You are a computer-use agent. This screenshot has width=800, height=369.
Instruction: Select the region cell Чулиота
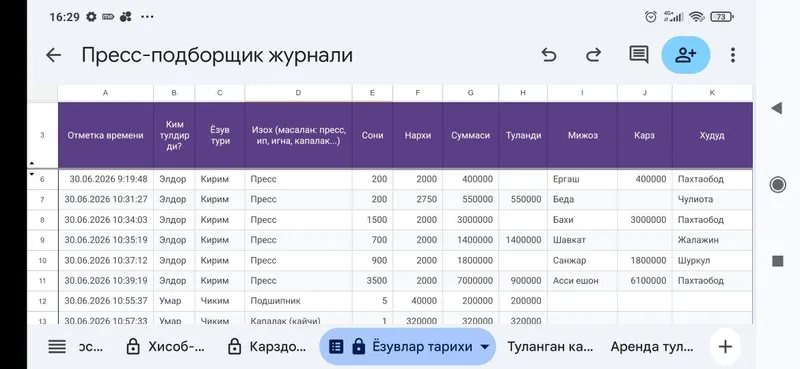tap(712, 200)
